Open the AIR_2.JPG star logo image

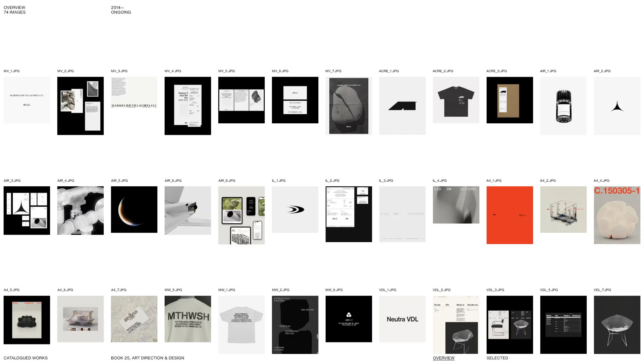click(x=617, y=106)
